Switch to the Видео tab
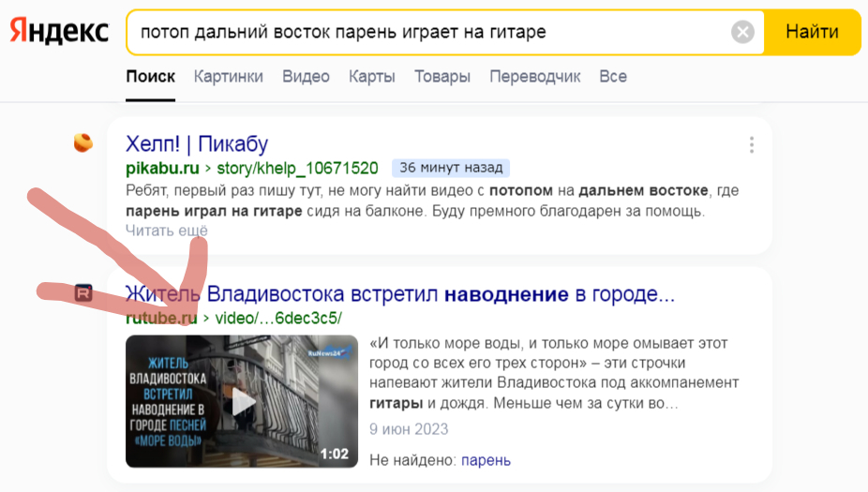The image size is (868, 492). click(x=307, y=76)
